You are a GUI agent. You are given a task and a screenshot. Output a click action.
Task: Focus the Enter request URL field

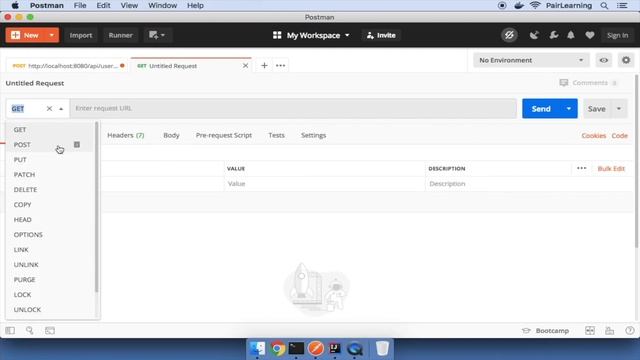293,109
